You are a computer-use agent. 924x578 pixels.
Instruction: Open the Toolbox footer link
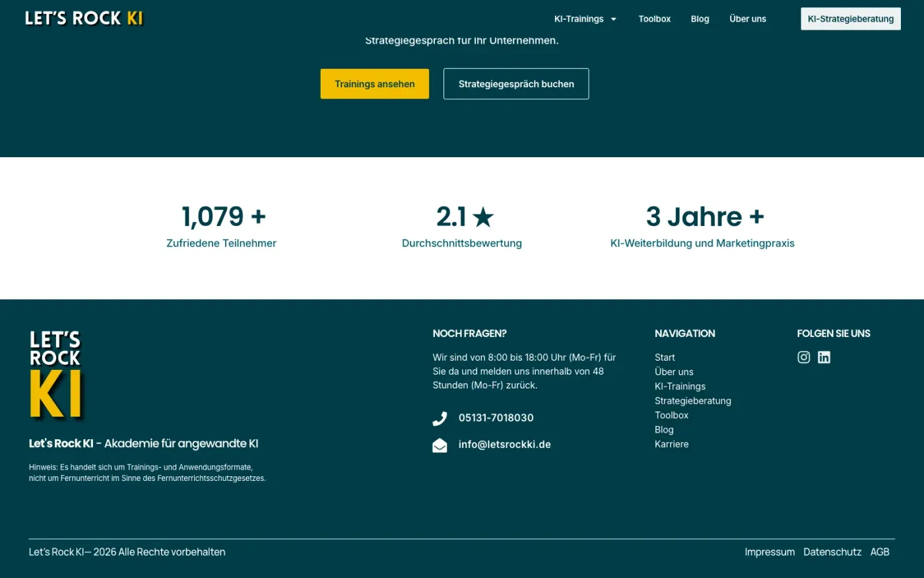tap(671, 415)
